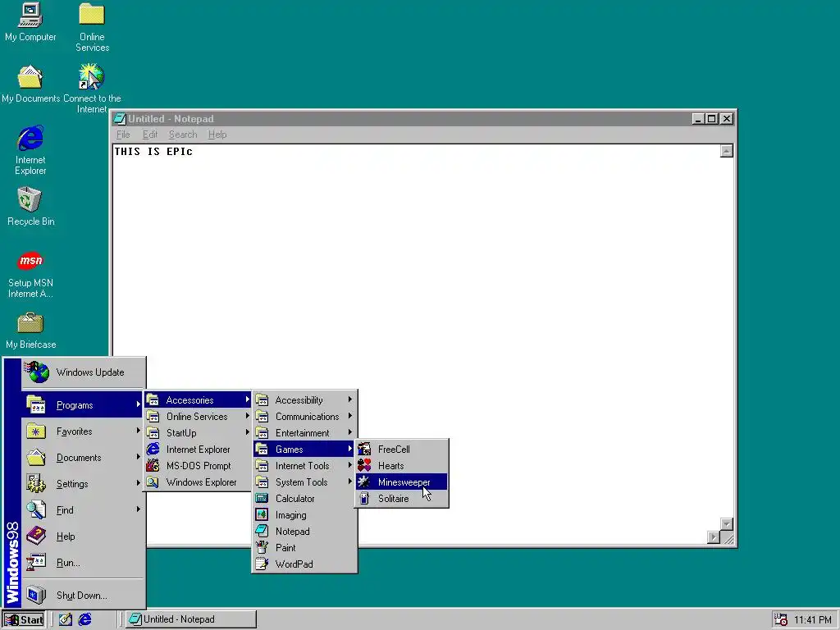Viewport: 840px width, 630px height.
Task: Click the Start button on the taskbar
Action: point(24,620)
